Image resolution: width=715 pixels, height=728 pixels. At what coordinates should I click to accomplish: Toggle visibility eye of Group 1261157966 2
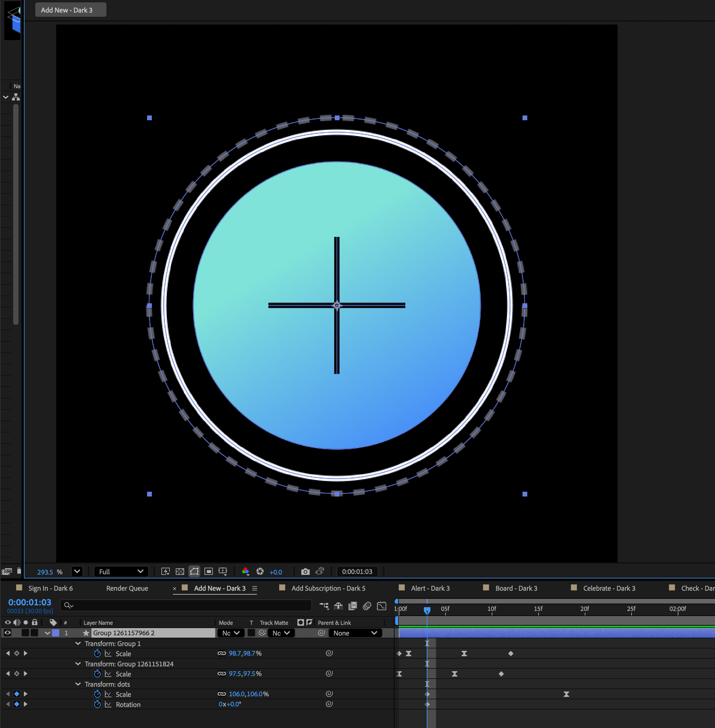(x=7, y=633)
